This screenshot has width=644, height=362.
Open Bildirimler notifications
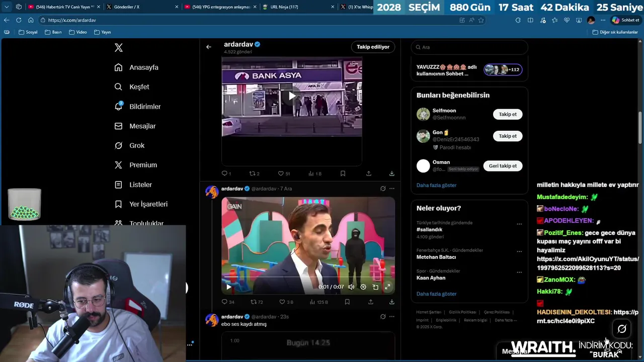(138, 107)
